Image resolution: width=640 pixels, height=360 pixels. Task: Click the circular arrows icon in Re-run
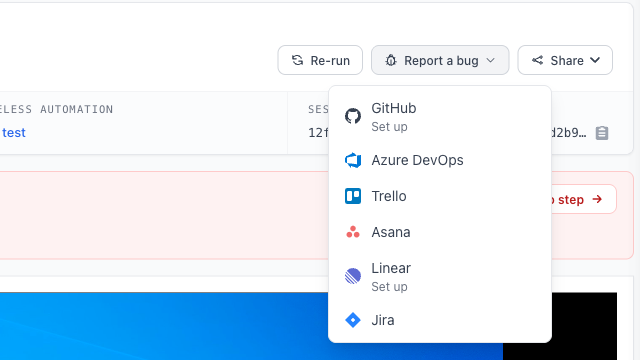(x=298, y=60)
